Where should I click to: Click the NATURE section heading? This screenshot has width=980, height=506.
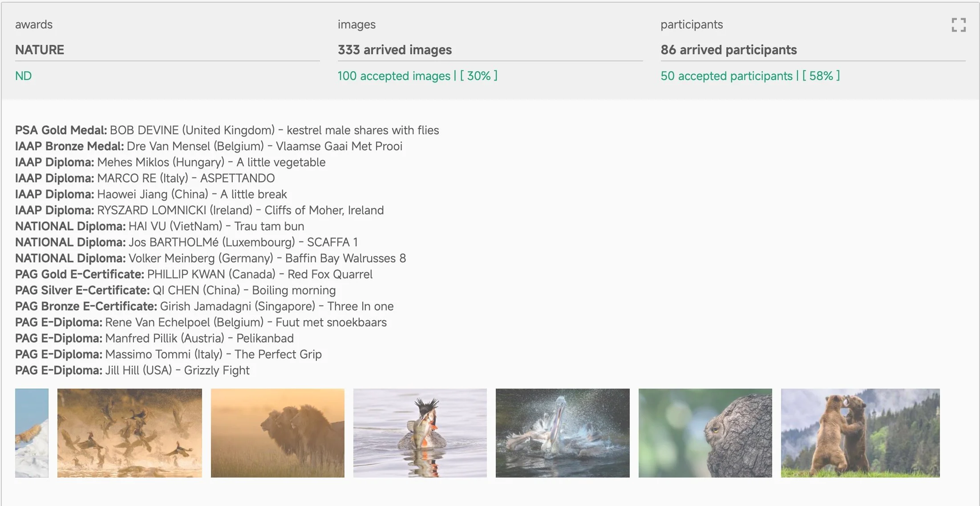click(x=40, y=50)
